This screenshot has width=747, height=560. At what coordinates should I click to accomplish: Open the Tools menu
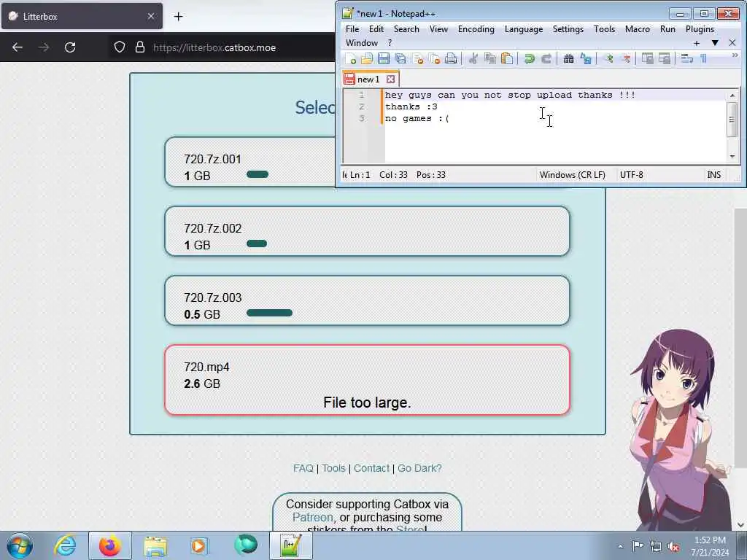click(604, 29)
